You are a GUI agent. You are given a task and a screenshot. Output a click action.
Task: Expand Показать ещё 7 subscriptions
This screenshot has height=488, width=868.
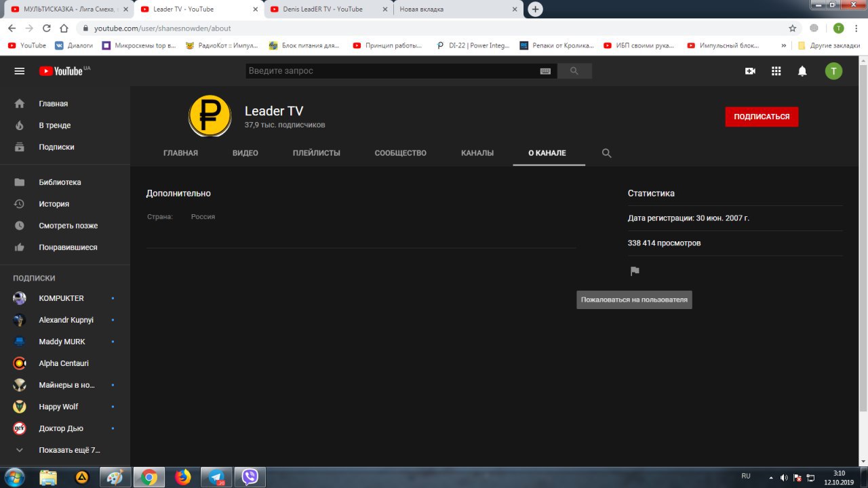[x=65, y=450]
